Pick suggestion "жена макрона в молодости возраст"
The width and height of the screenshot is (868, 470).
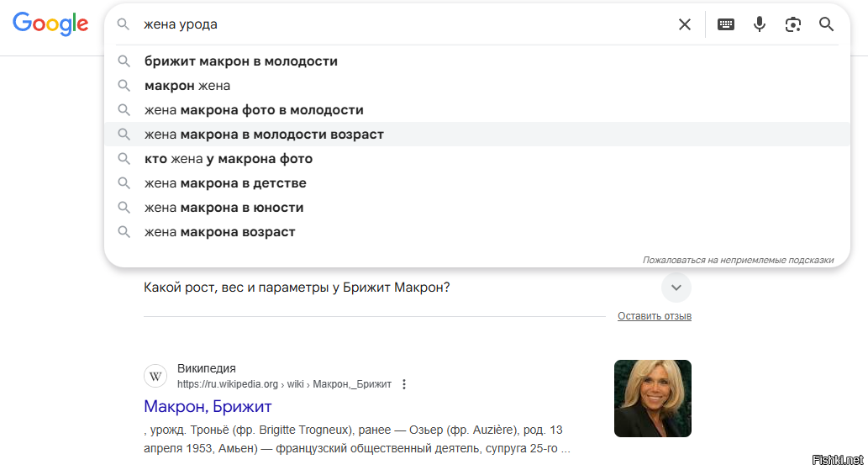tap(264, 135)
